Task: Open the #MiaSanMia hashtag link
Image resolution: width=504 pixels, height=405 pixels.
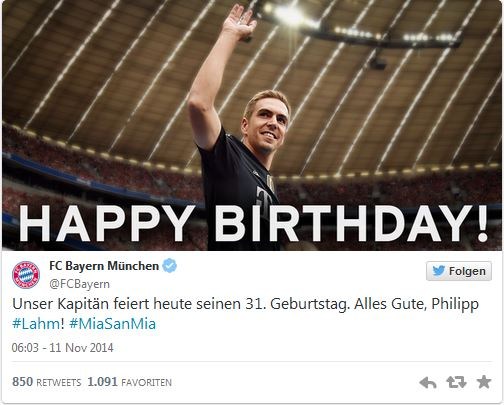Action: (x=113, y=324)
